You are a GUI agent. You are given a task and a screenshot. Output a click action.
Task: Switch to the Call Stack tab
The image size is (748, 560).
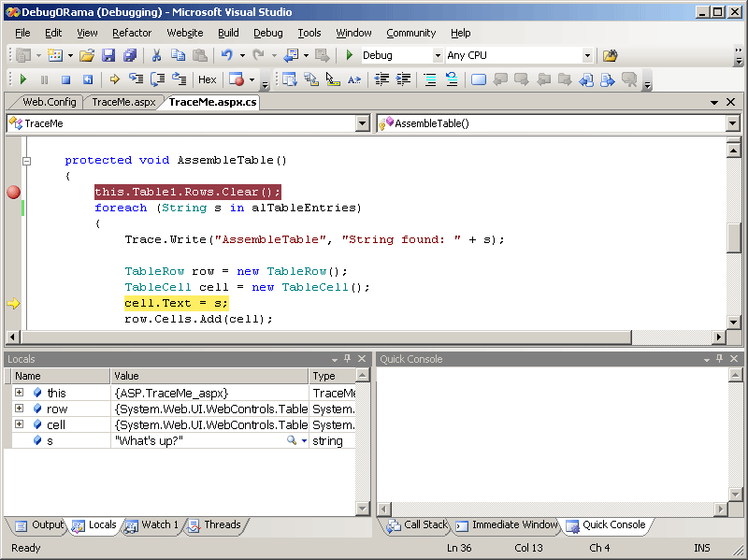(x=417, y=525)
